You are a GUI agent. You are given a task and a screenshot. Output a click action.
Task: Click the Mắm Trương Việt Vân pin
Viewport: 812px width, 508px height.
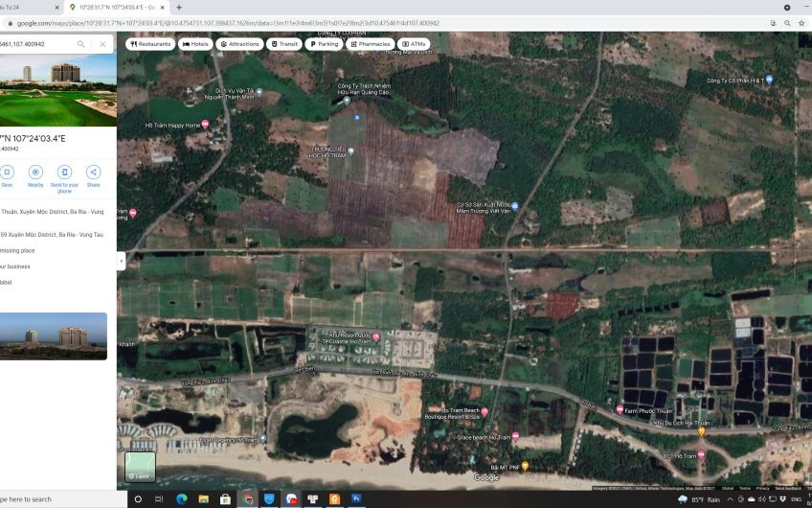[x=515, y=206]
